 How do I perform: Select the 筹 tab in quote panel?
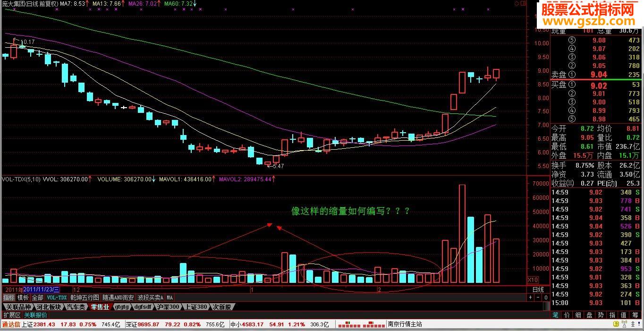[x=635, y=315]
